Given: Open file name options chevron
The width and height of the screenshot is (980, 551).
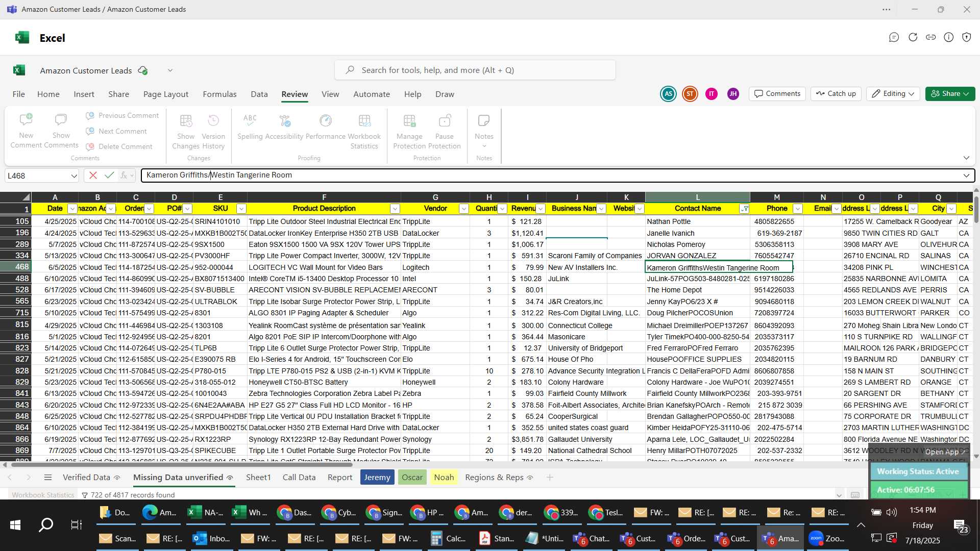Looking at the screenshot, I should [x=170, y=70].
